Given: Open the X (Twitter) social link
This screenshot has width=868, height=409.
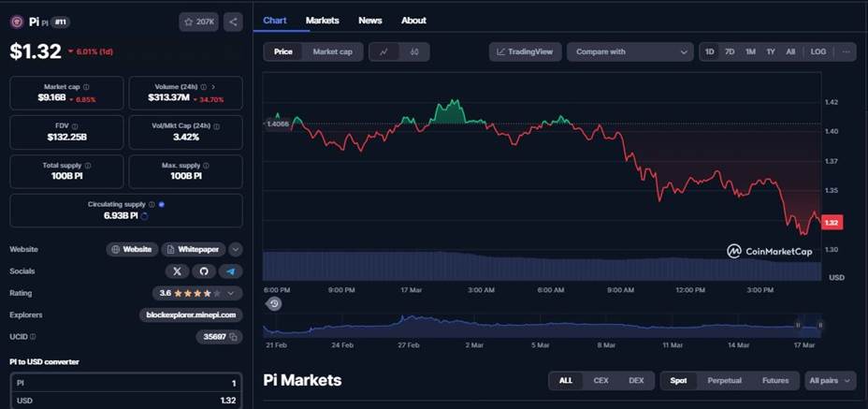Looking at the screenshot, I should point(177,271).
